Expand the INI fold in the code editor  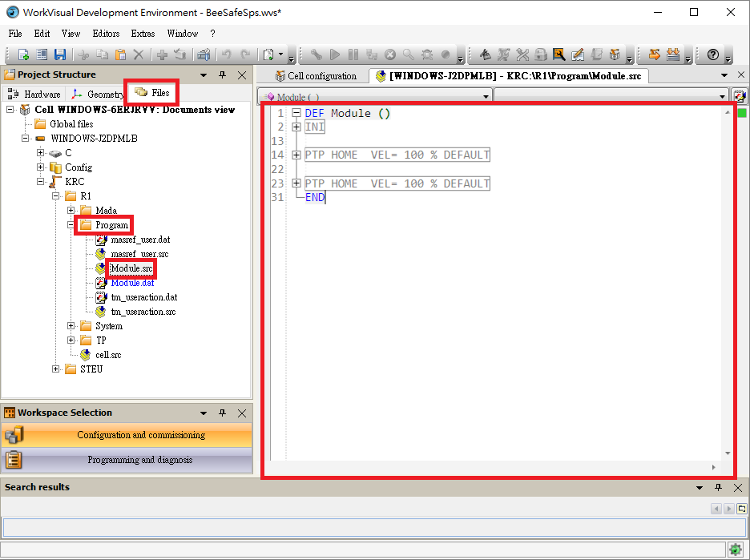pyautogui.click(x=296, y=127)
